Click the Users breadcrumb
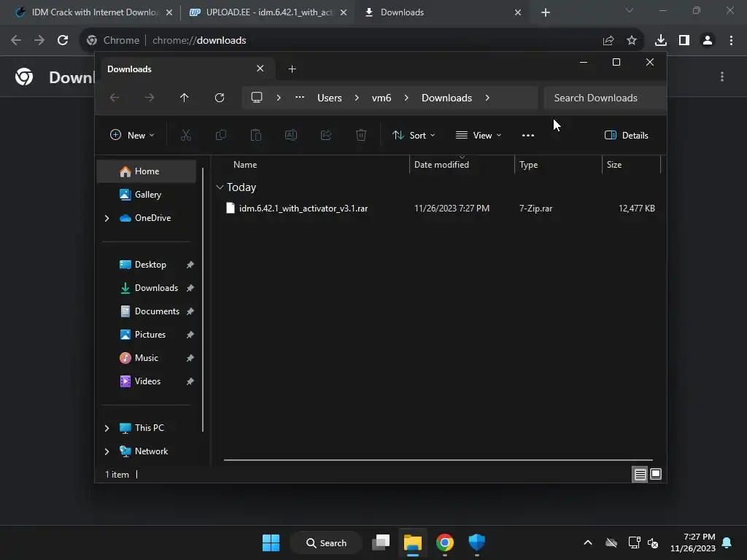This screenshot has height=560, width=747. pos(330,98)
